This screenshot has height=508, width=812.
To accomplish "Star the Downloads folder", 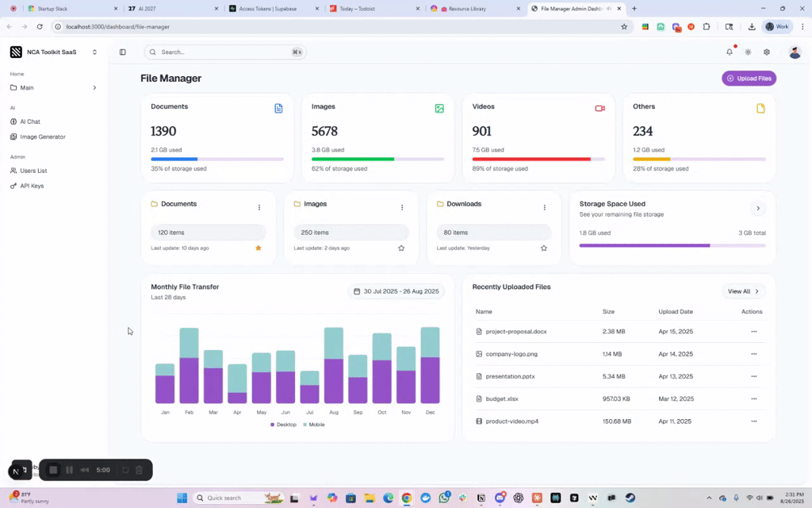I will pyautogui.click(x=544, y=248).
